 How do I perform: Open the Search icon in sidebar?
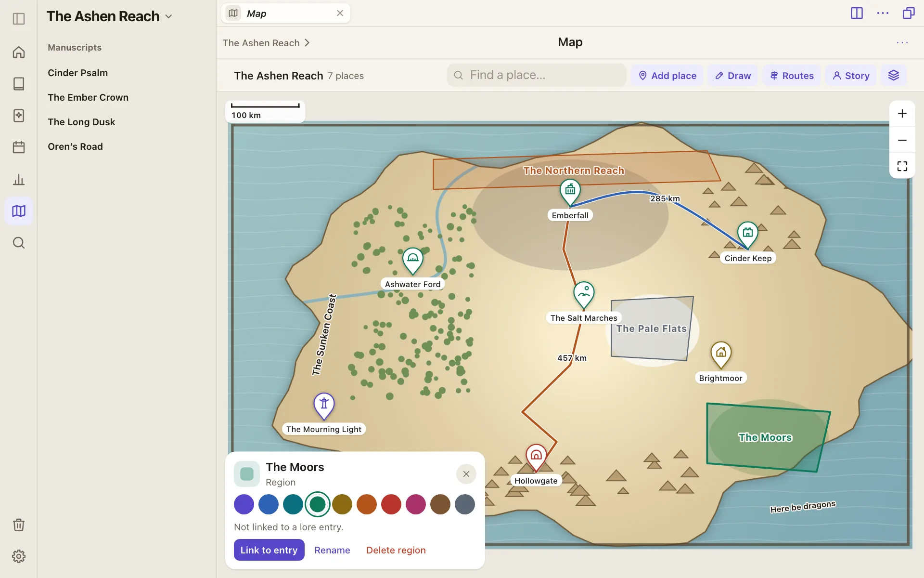tap(19, 243)
